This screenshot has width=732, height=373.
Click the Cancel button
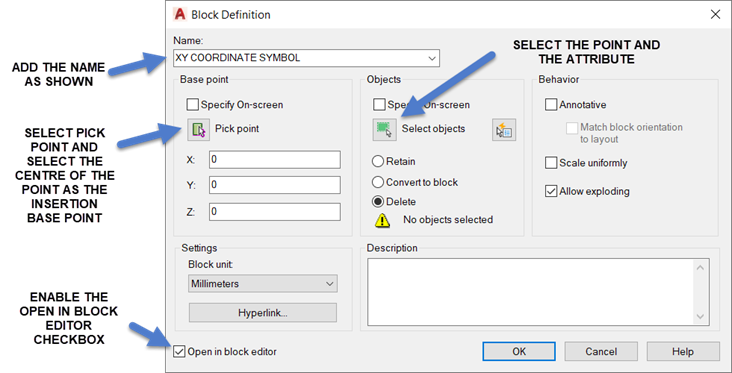tap(601, 352)
